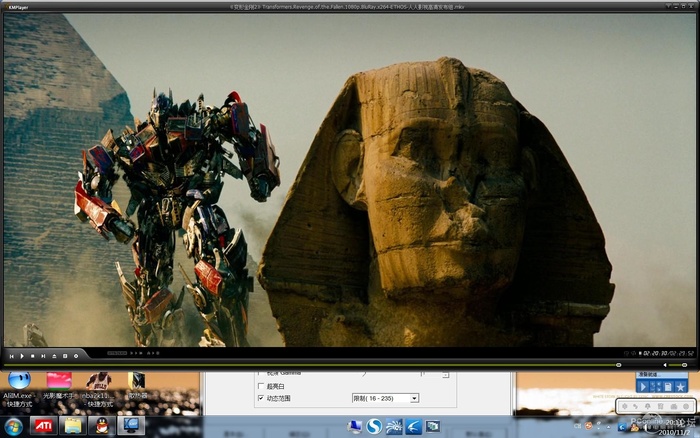Expand the 限制(16 - 235) dropdown
700x438 pixels.
pyautogui.click(x=414, y=398)
